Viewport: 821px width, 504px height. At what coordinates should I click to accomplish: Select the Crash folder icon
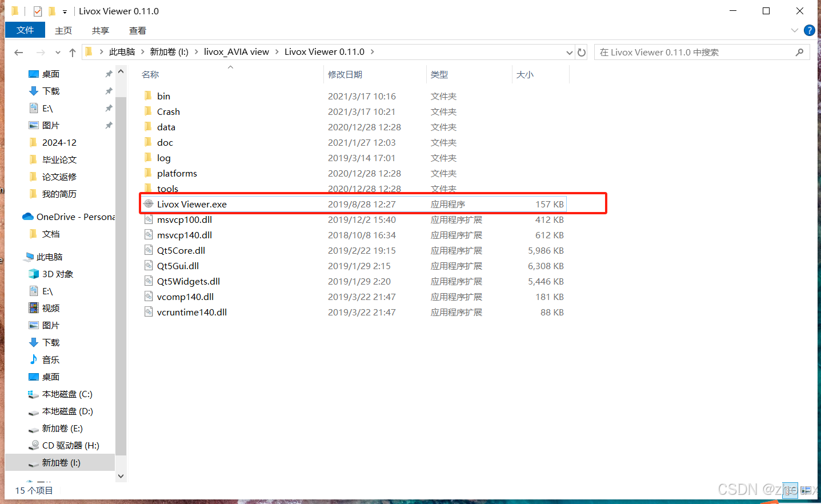coord(148,111)
